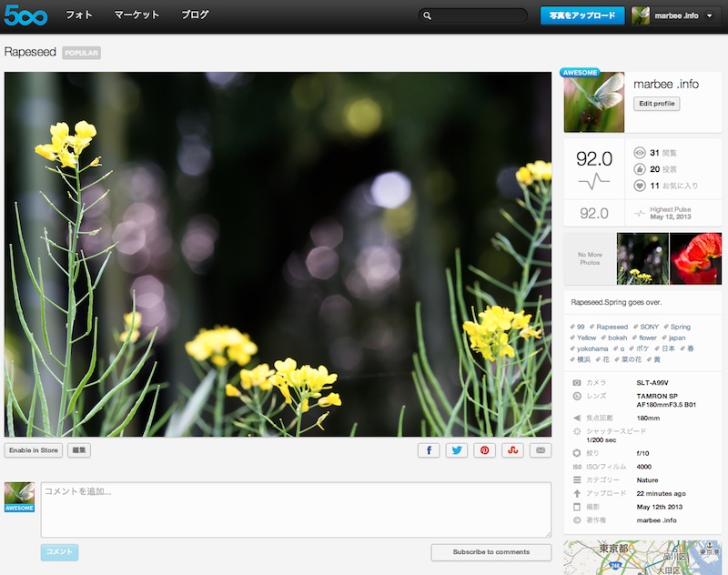728x575 pixels.
Task: Click Enable in Store button
Action: (x=34, y=450)
